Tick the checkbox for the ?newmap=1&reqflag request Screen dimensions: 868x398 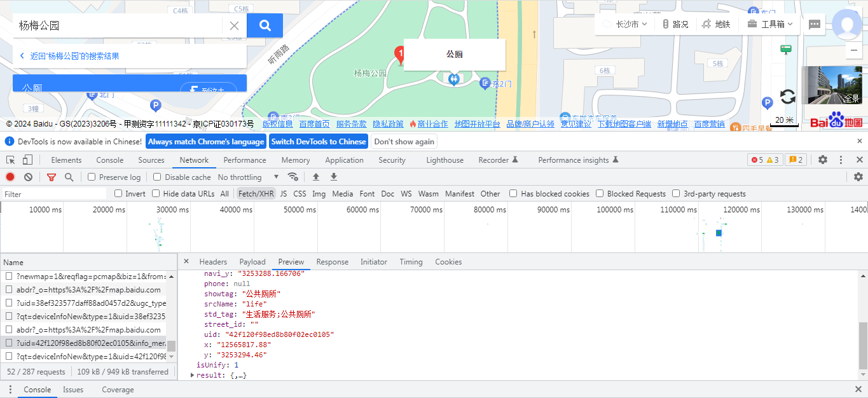click(x=9, y=277)
